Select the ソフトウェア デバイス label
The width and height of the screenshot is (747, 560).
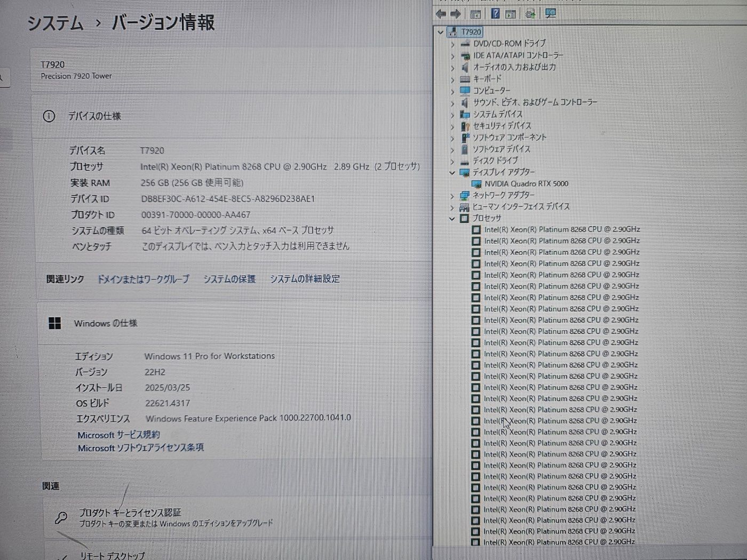(502, 149)
